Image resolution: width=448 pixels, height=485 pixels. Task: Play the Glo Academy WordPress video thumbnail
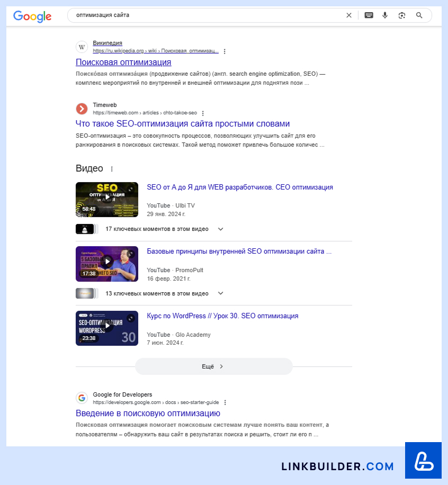click(107, 328)
